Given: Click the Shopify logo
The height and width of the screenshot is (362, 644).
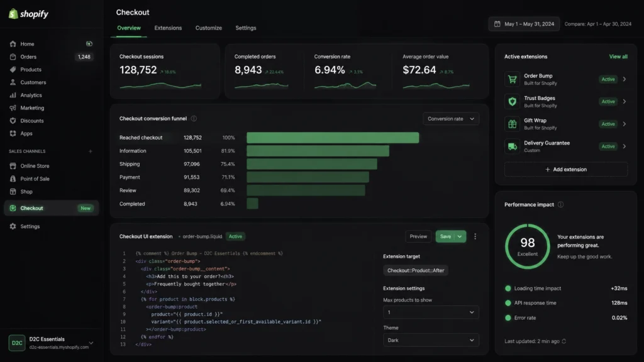Looking at the screenshot, I should (28, 14).
